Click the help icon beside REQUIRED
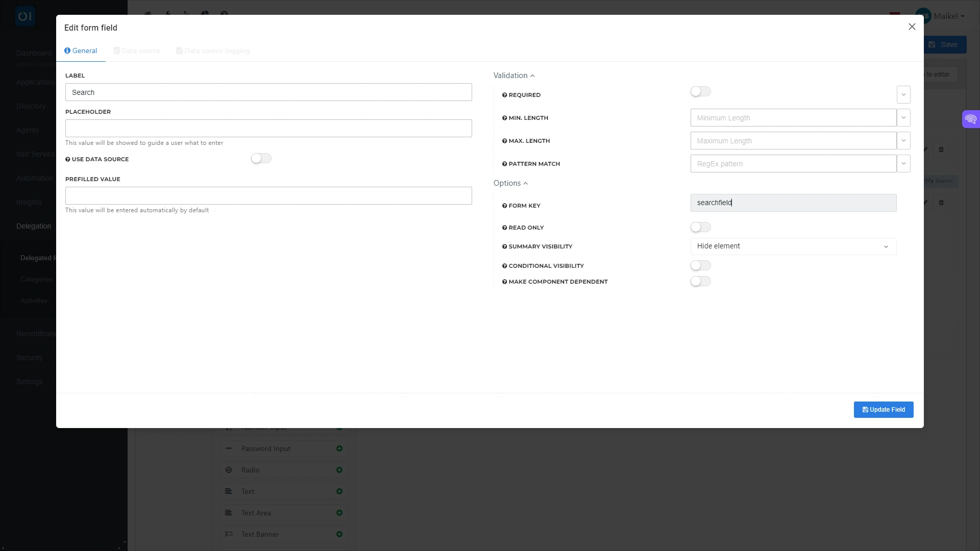Viewport: 980px width, 551px height. point(504,95)
